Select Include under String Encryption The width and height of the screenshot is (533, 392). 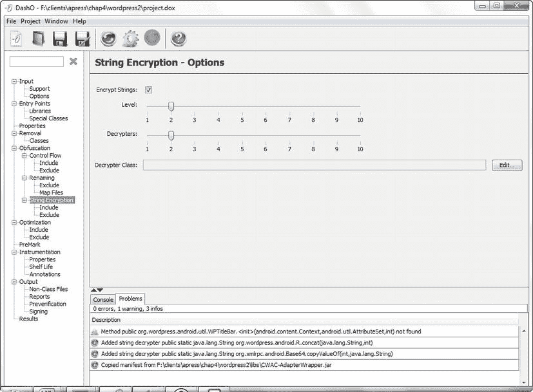48,208
